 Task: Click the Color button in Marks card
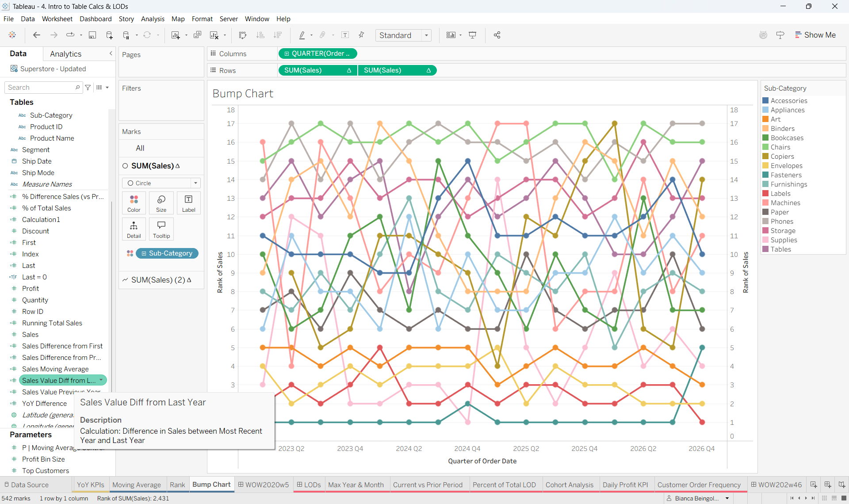pos(134,203)
